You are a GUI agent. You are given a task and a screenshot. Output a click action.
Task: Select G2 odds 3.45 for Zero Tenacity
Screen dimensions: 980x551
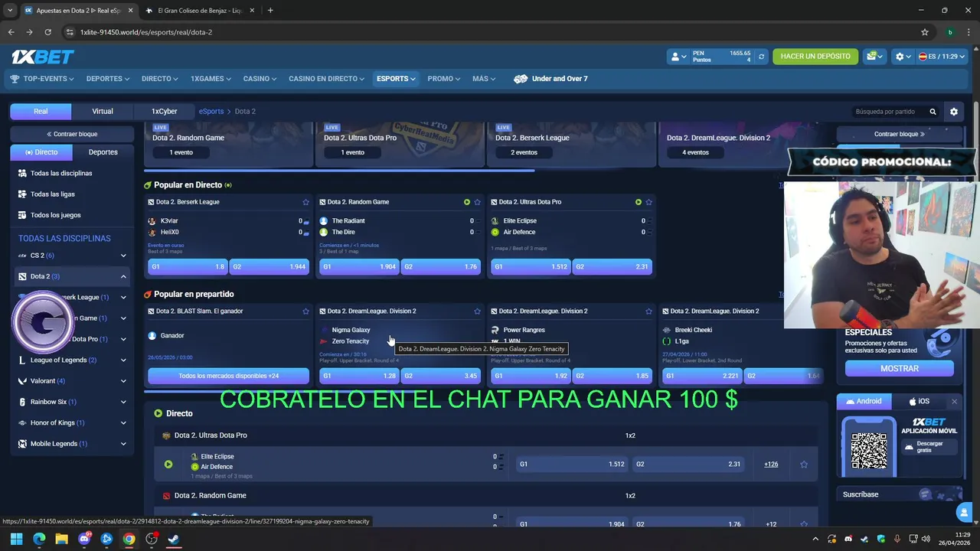pyautogui.click(x=440, y=376)
